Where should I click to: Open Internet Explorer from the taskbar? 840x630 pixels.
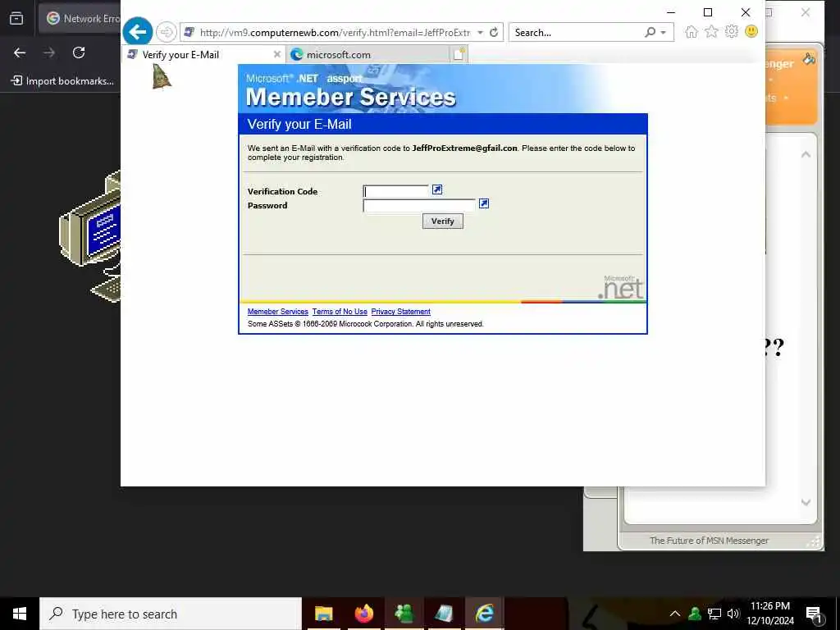(484, 614)
